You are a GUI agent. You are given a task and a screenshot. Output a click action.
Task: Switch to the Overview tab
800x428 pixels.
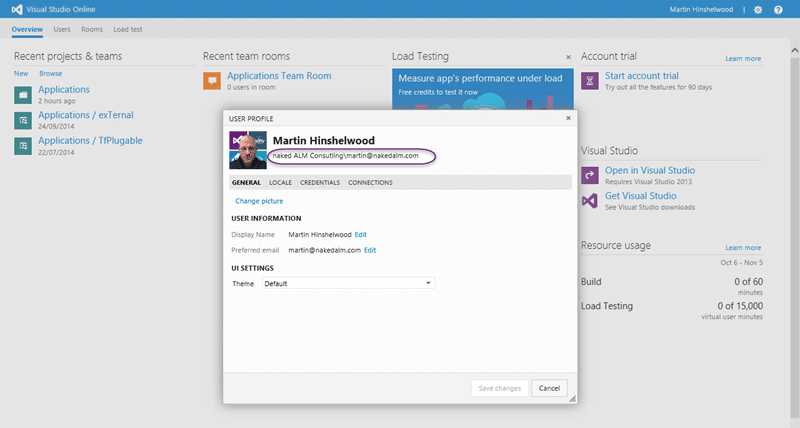point(27,30)
